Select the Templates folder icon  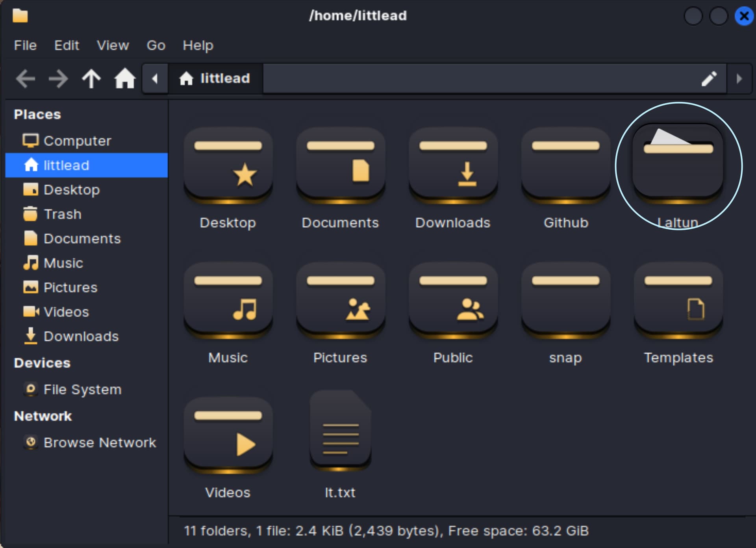pyautogui.click(x=678, y=301)
